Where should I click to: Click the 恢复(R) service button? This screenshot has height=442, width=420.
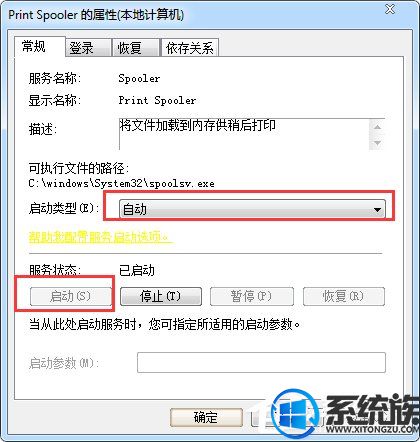pyautogui.click(x=344, y=296)
